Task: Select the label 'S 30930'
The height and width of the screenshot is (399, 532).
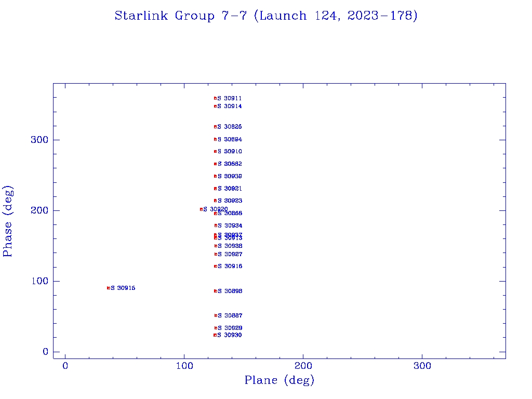Action: pyautogui.click(x=230, y=335)
